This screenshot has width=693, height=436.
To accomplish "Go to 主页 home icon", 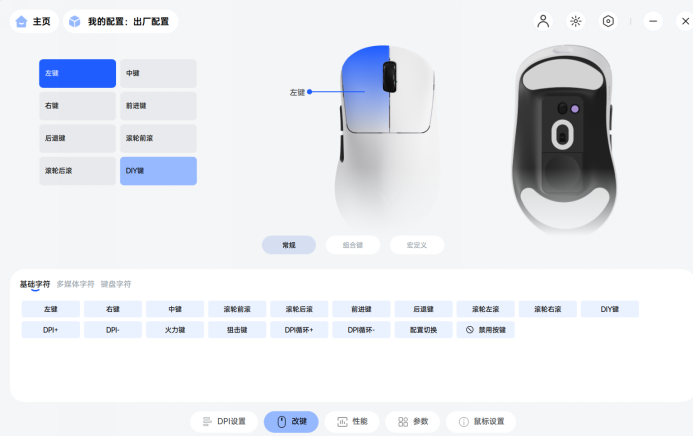I will tap(21, 21).
